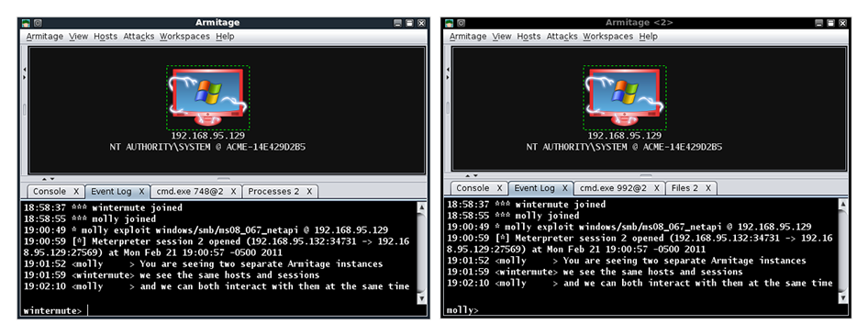Open Armitage menu in left window
This screenshot has height=335, width=868.
click(x=45, y=36)
